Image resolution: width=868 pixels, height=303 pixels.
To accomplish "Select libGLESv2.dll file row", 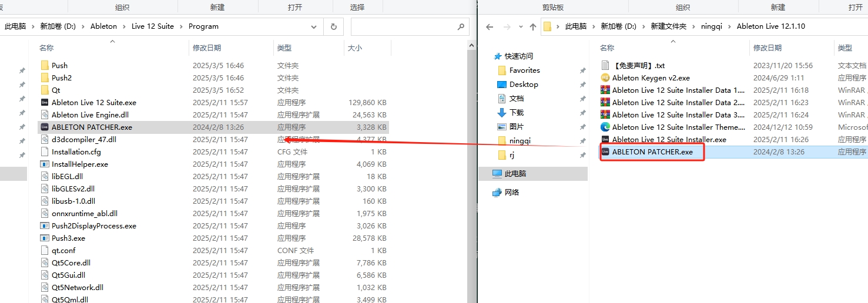I will click(x=213, y=188).
